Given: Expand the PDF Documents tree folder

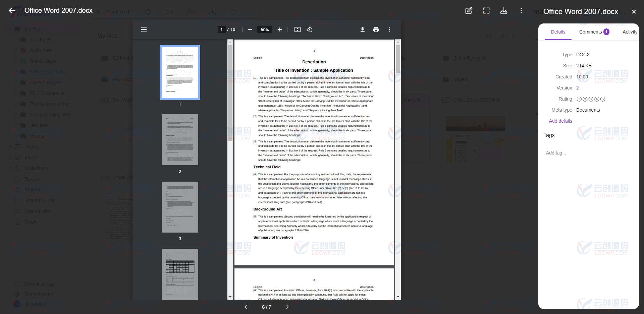Looking at the screenshot, I should click(x=15, y=93).
